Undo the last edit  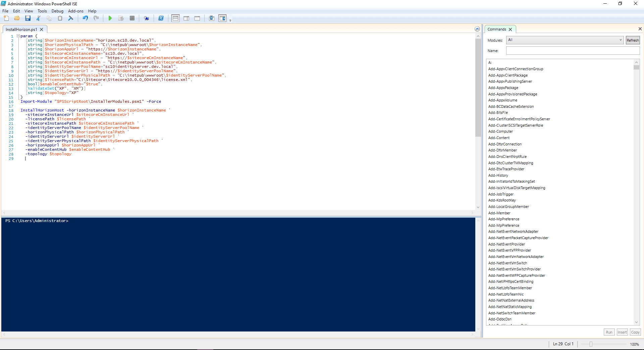85,18
